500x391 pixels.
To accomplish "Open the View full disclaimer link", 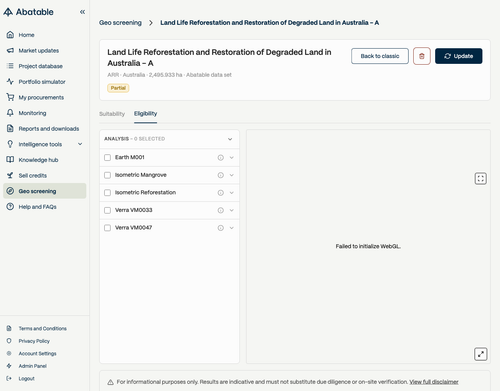I will (x=434, y=382).
